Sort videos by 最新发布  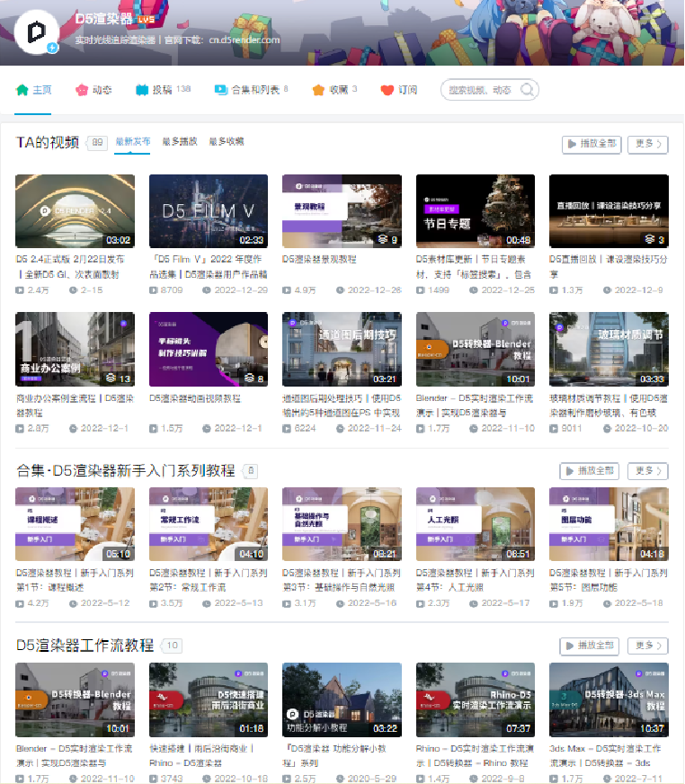point(132,142)
